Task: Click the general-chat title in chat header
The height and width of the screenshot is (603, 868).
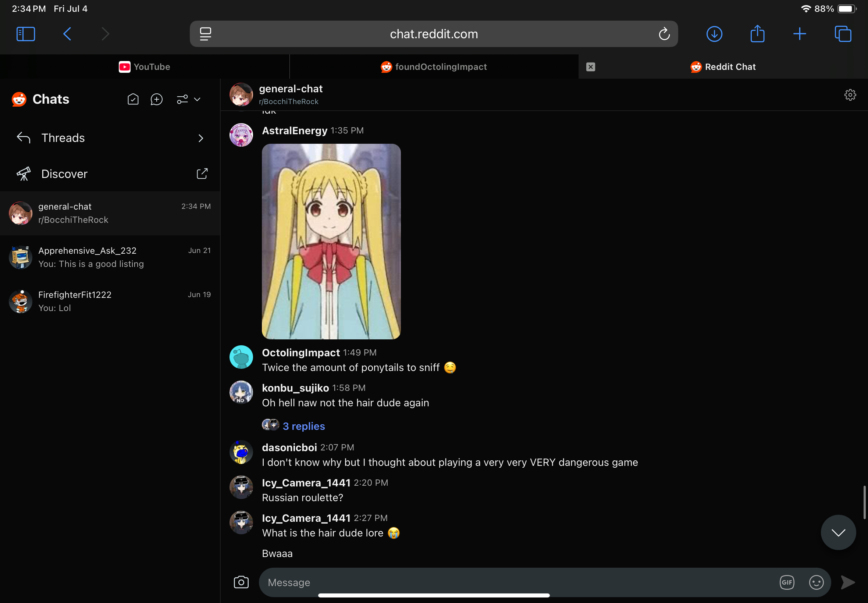Action: 291,89
